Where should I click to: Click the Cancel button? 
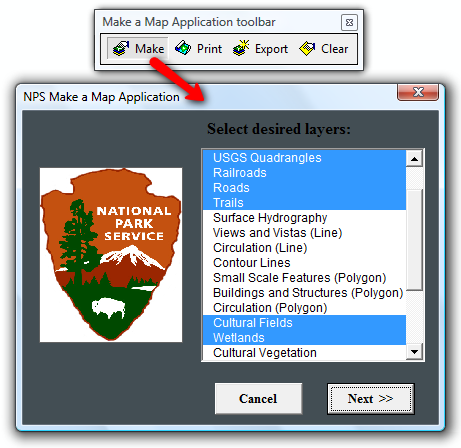[258, 399]
